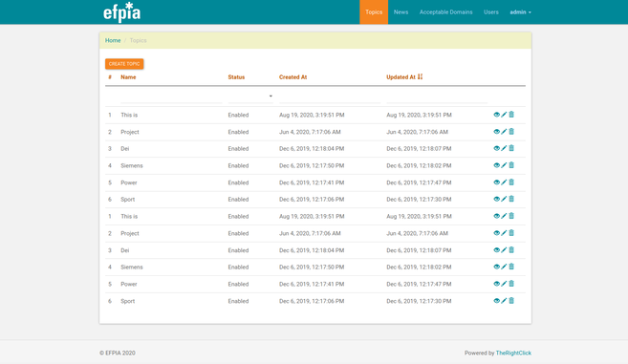Expand the admin user menu
Screen dimensions: 628x364
pos(520,12)
